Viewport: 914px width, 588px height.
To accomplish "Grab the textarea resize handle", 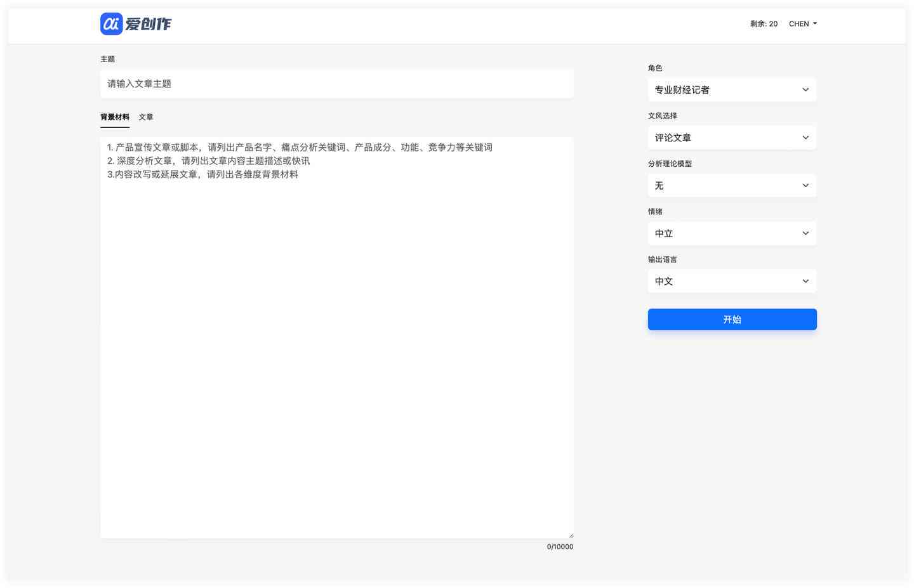I will [x=571, y=535].
